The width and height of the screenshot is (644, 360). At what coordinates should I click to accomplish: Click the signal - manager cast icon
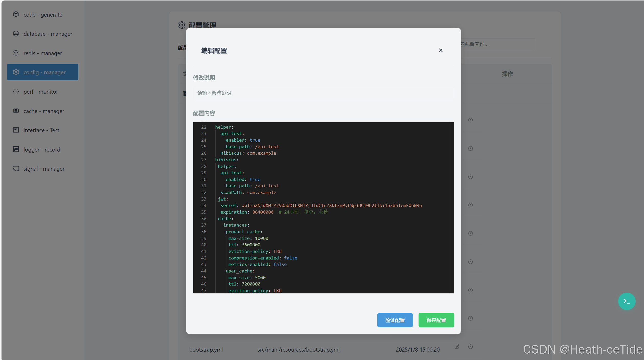click(x=16, y=169)
